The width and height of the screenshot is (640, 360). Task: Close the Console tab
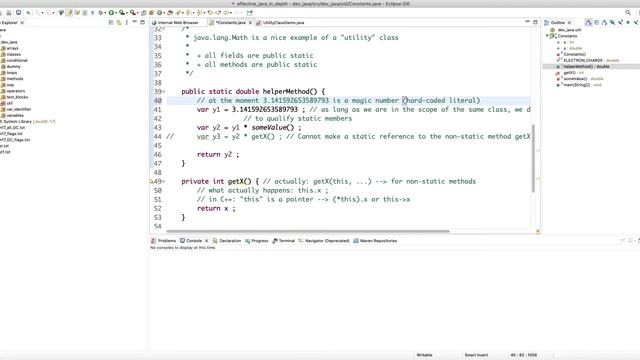point(206,241)
